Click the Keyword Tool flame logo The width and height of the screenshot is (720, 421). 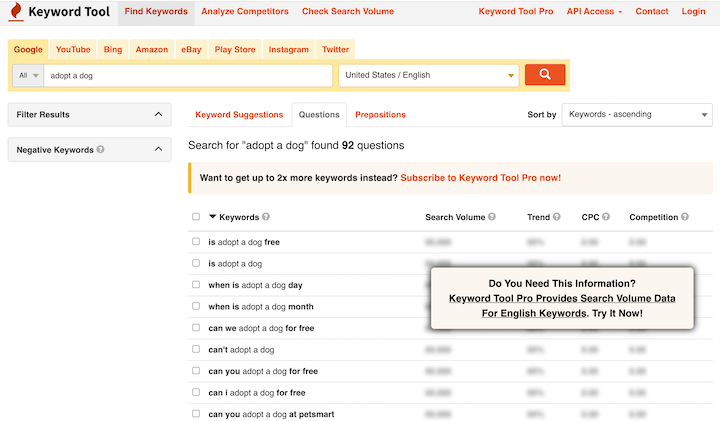[16, 11]
